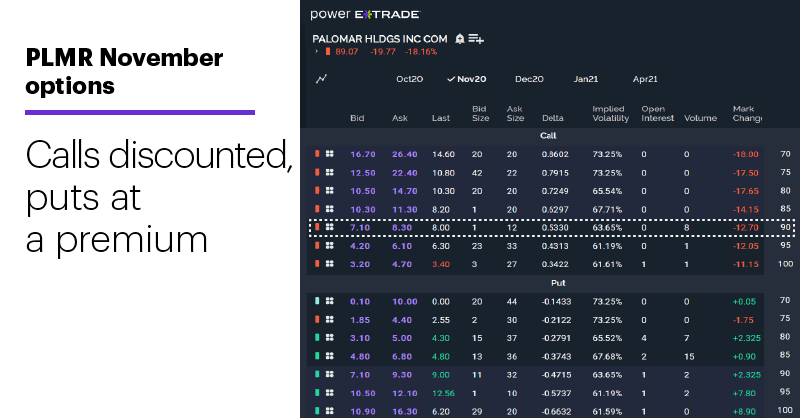The width and height of the screenshot is (800, 418).
Task: Click red candle icon on 70 call
Action: click(317, 154)
